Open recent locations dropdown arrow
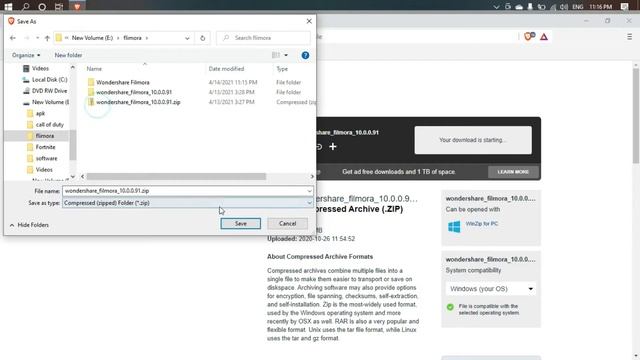640x360 pixels. point(37,38)
